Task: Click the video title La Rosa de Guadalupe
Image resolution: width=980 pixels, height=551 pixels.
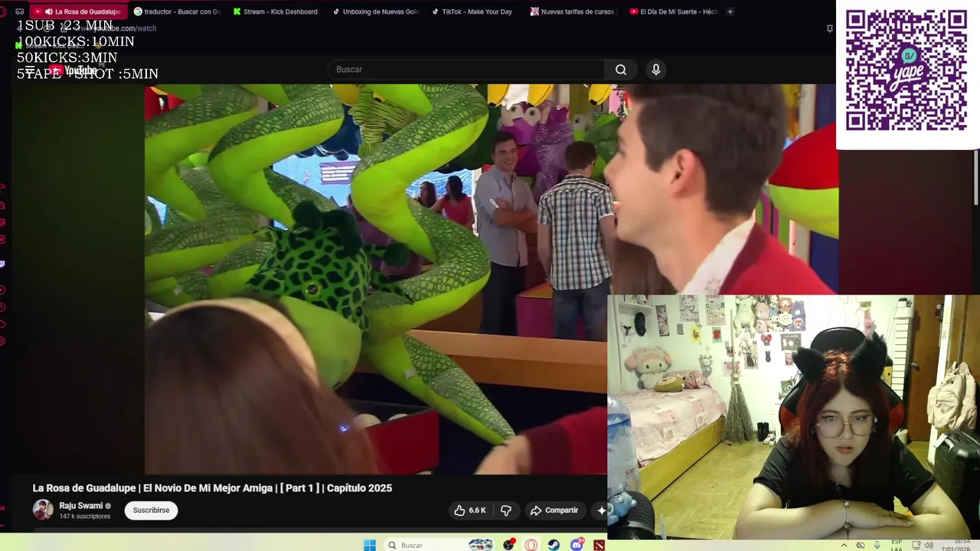Action: click(x=212, y=488)
